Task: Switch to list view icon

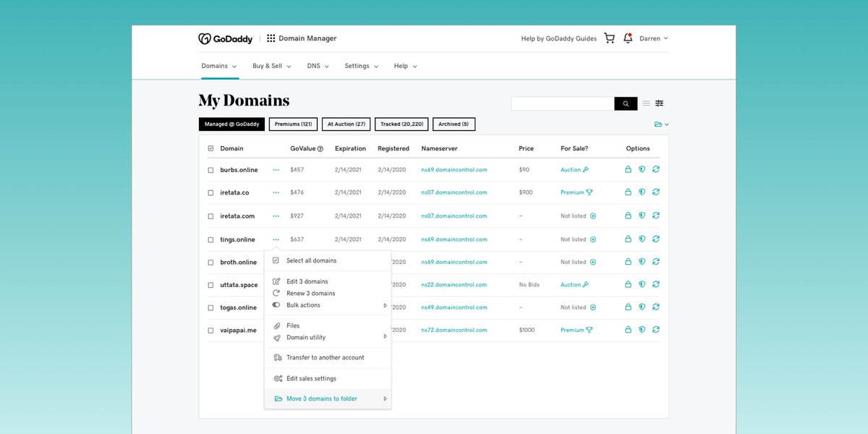Action: (x=647, y=103)
